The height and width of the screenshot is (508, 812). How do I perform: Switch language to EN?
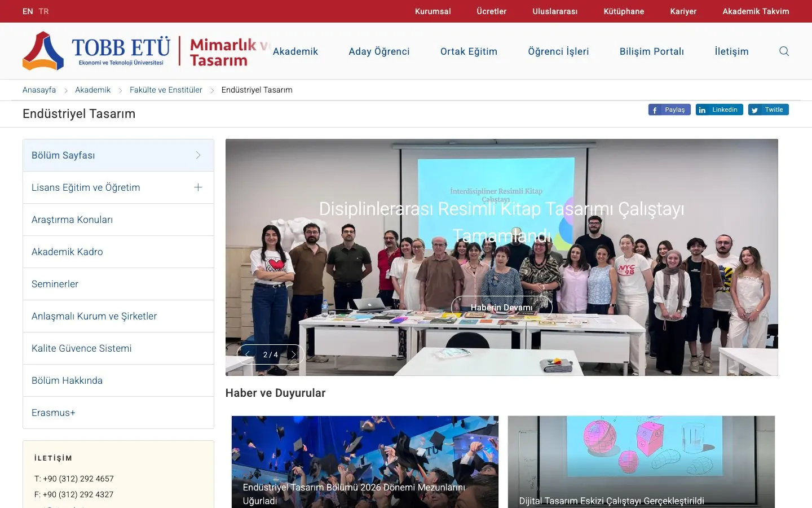point(28,11)
